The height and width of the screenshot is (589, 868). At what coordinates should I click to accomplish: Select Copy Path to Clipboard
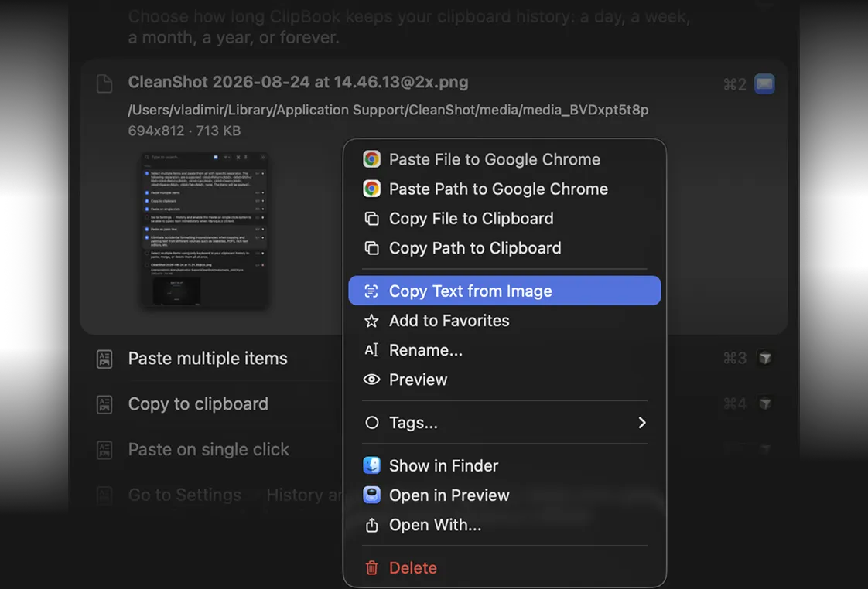[504, 248]
